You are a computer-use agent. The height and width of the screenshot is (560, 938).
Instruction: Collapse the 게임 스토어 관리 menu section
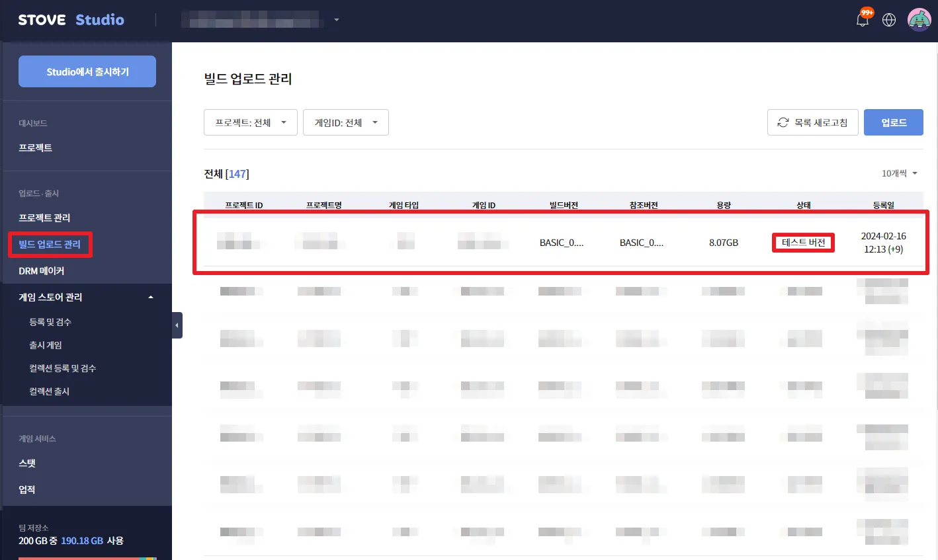(x=151, y=298)
